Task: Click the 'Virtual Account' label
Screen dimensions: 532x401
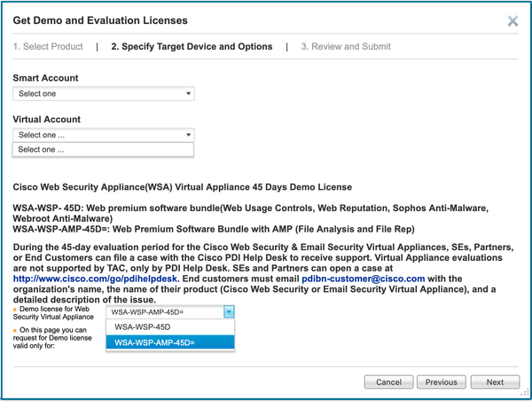Action: click(47, 120)
